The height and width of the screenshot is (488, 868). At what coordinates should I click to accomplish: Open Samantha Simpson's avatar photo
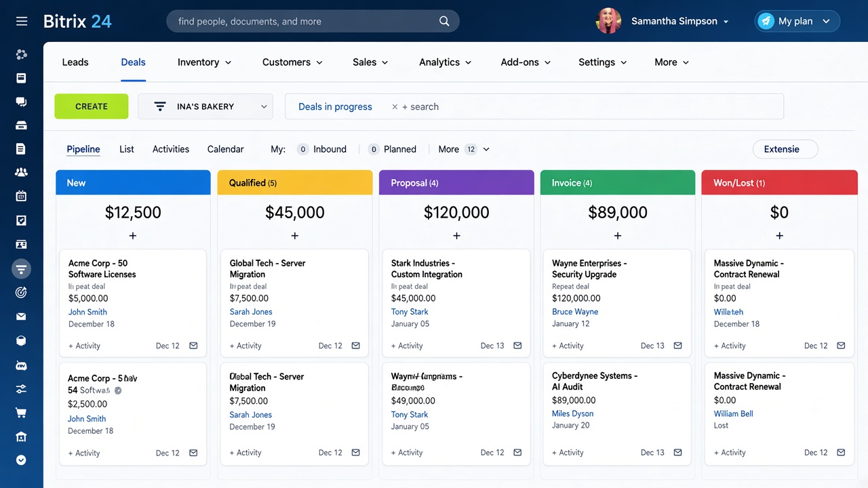click(x=608, y=21)
